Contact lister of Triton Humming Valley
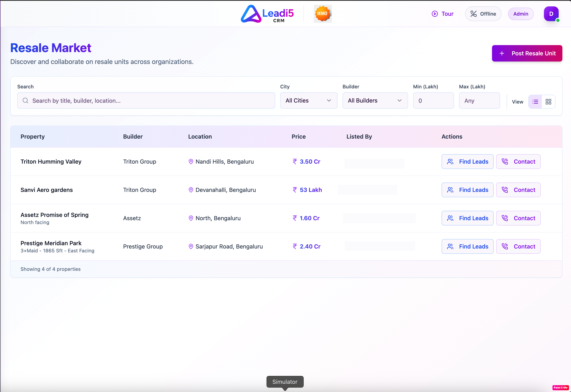 pyautogui.click(x=518, y=162)
